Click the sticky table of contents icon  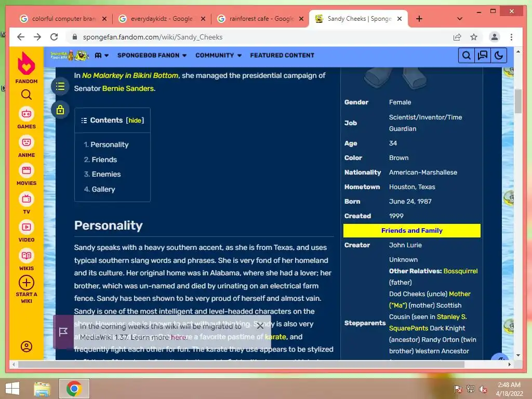click(x=60, y=87)
